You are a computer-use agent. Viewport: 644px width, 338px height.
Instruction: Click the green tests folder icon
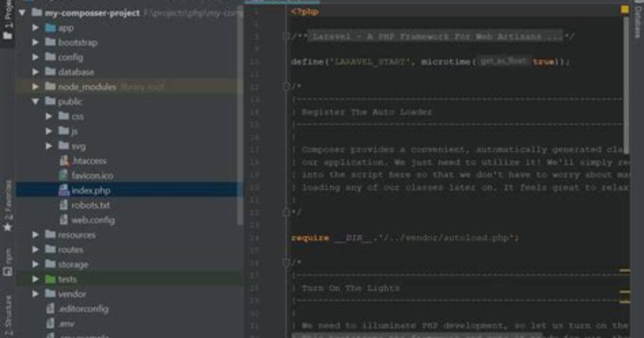50,279
